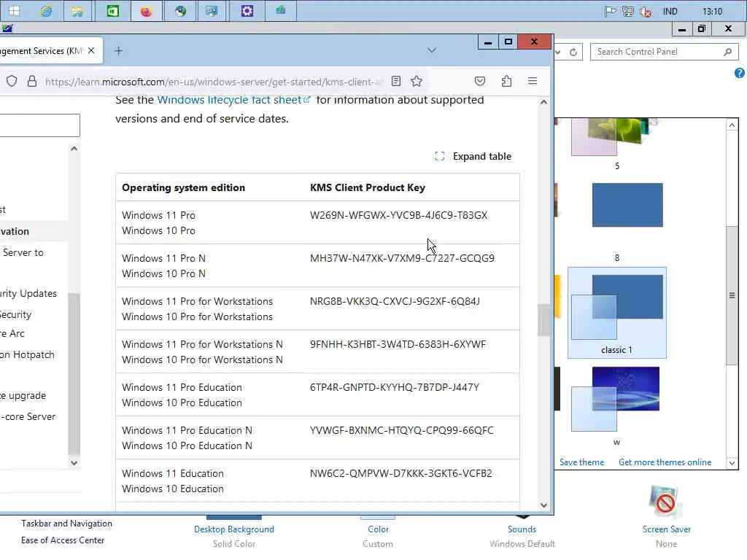Click the Save to Pocket icon
The height and width of the screenshot is (560, 747).
(x=480, y=82)
